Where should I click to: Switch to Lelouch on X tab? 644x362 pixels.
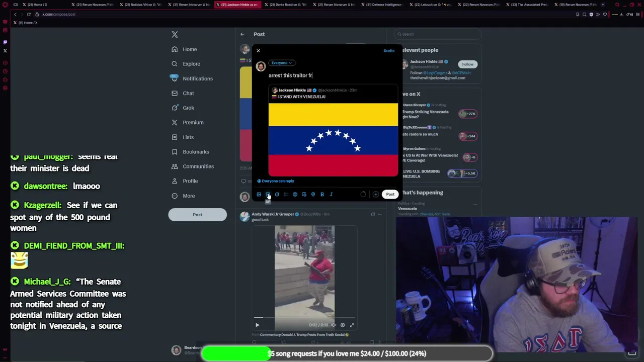point(430,5)
